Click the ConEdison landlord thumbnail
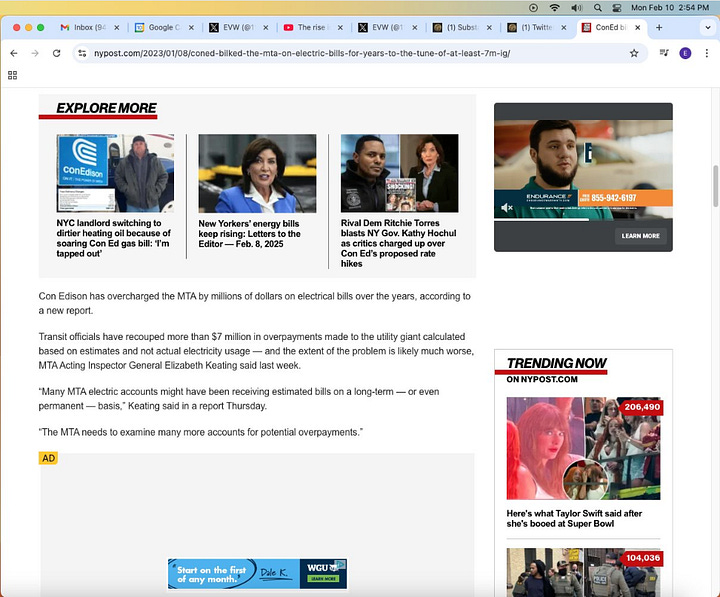The height and width of the screenshot is (597, 720). coord(115,173)
